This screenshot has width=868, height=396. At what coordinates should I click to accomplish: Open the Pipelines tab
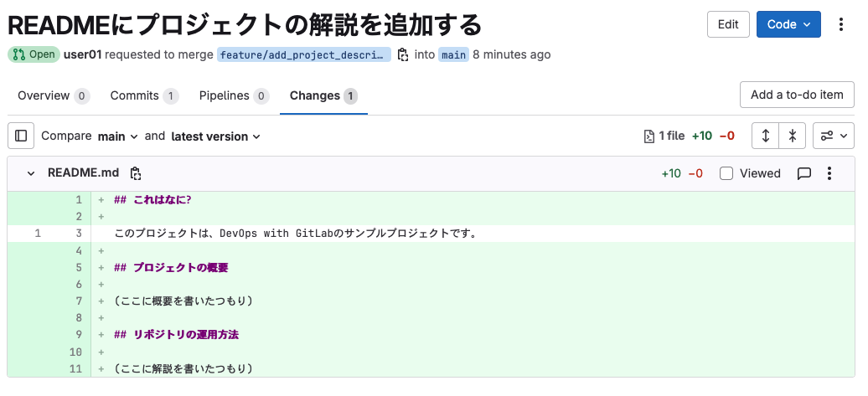(234, 95)
